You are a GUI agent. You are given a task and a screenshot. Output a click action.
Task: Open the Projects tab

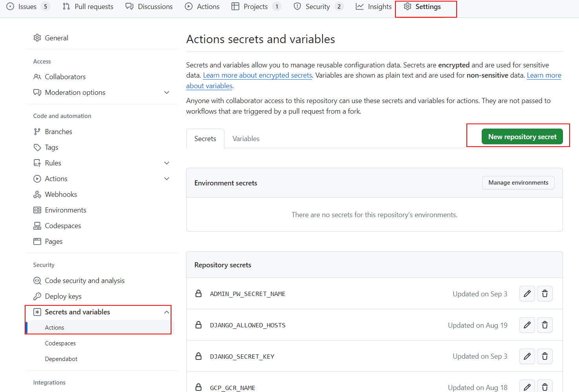[256, 7]
